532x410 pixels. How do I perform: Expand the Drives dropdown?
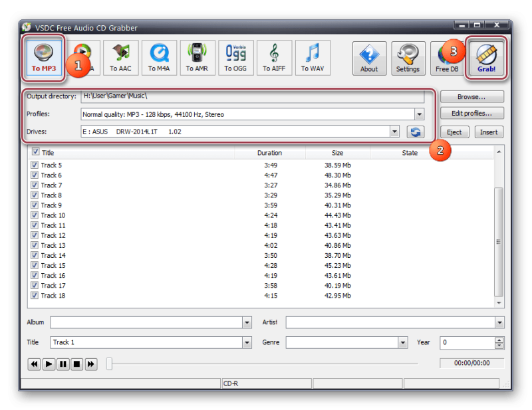pyautogui.click(x=394, y=132)
